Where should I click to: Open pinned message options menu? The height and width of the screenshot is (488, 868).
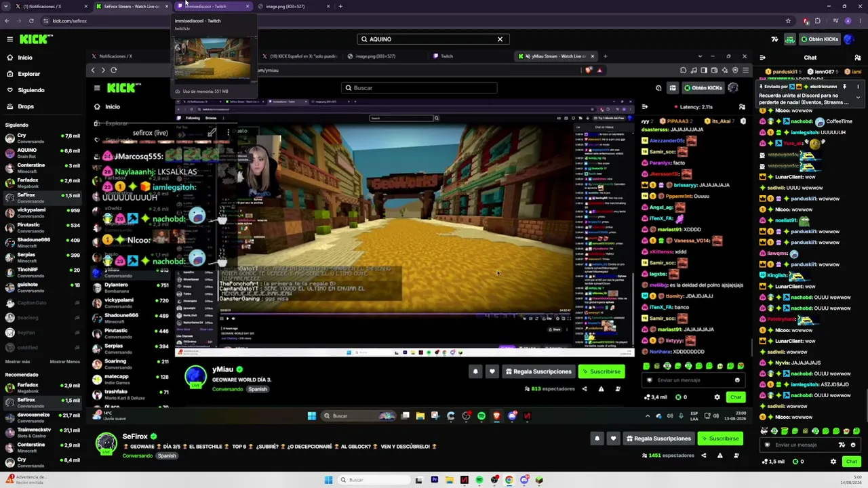click(858, 87)
